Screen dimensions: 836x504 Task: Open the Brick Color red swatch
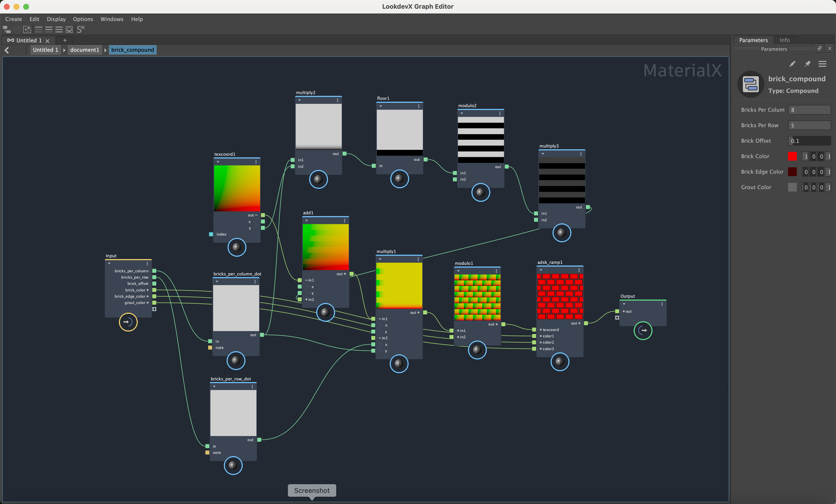pos(792,156)
